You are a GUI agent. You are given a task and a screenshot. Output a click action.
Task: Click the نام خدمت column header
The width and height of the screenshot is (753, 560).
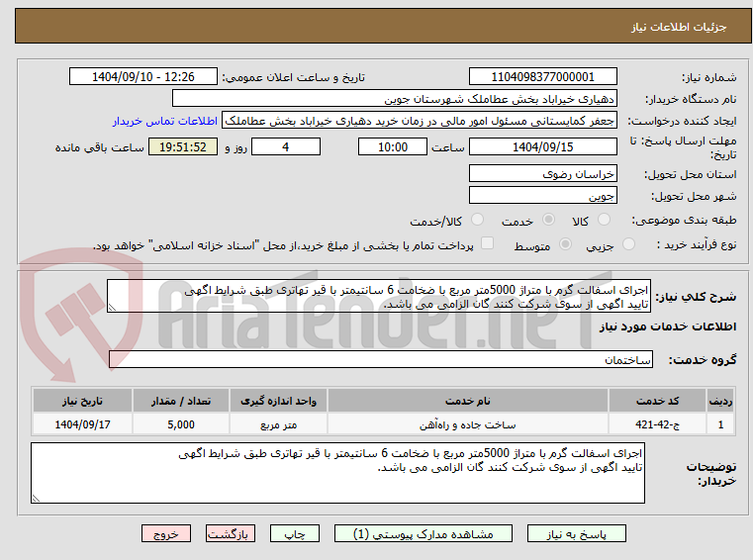468,401
